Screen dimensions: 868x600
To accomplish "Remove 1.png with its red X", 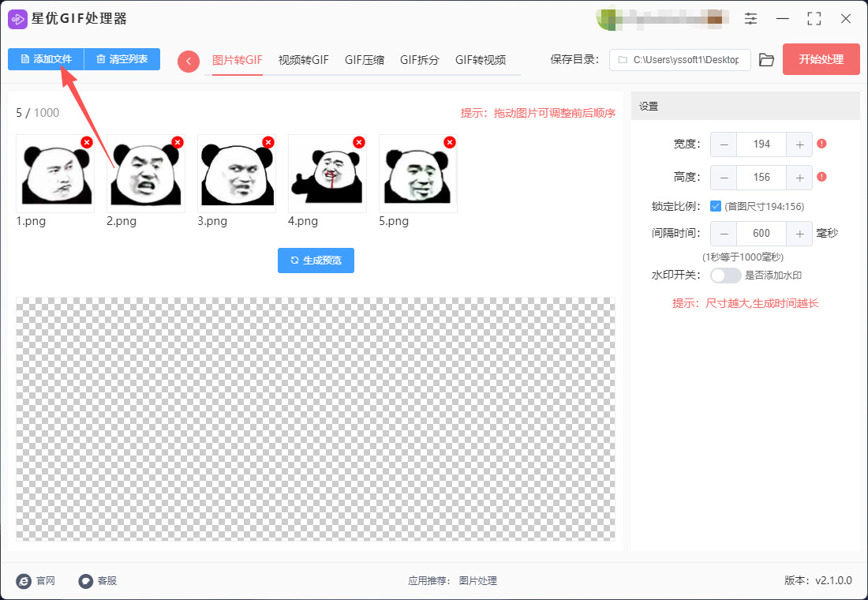I will point(86,142).
